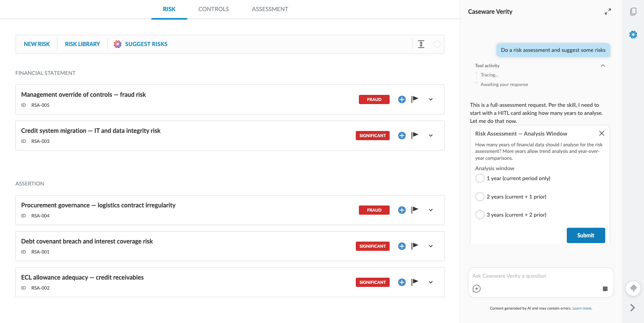This screenshot has height=323, width=644.
Task: Stop the response generation
Action: (605, 289)
